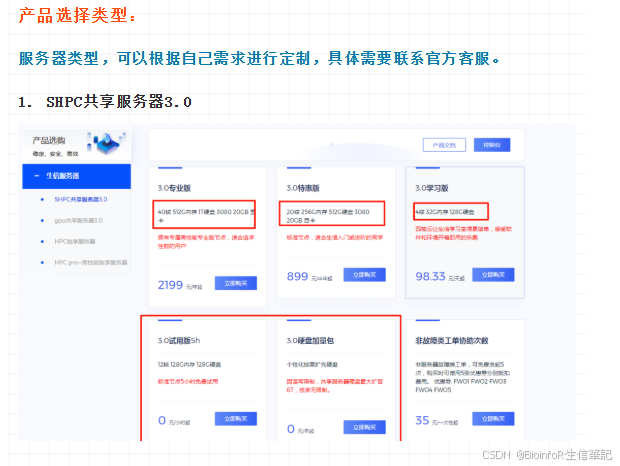Open SHPC共享服务器3.0 in the sidebar
This screenshot has width=620, height=466.
pos(81,199)
